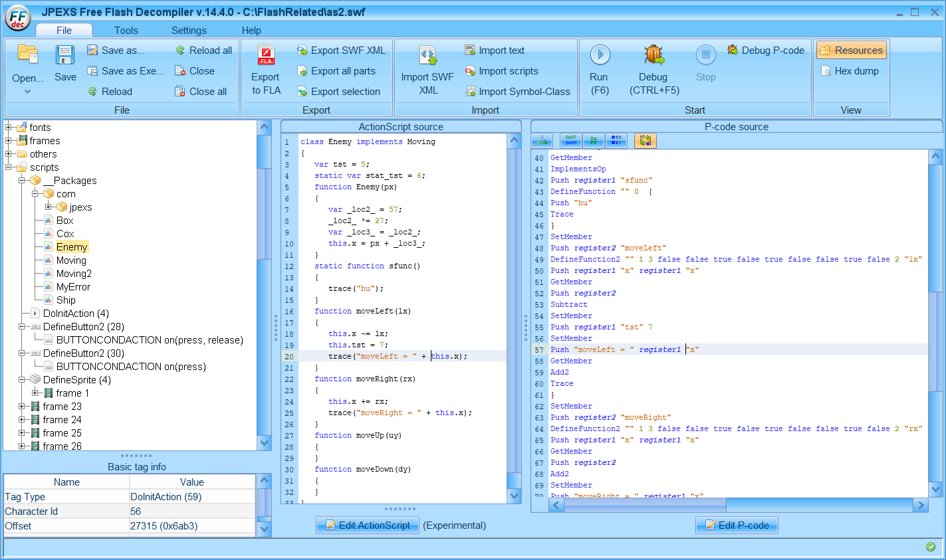946x560 pixels.
Task: Click the green status check icon
Action: pyautogui.click(x=931, y=547)
